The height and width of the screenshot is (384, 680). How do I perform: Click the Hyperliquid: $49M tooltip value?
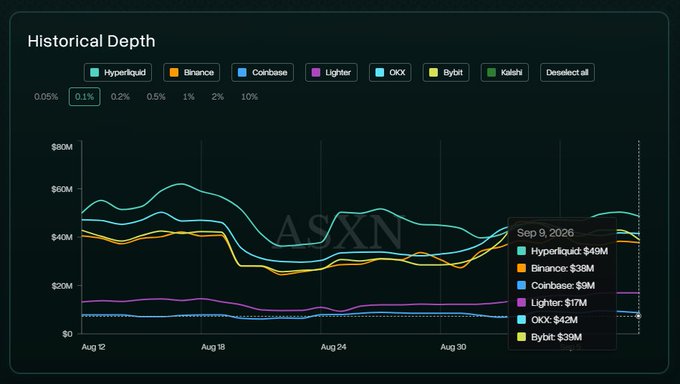click(569, 251)
